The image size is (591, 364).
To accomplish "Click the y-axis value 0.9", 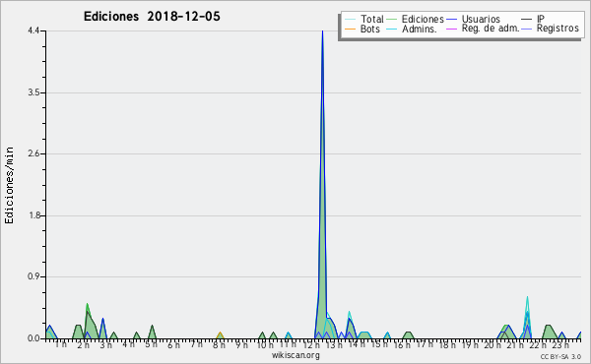I will [33, 276].
